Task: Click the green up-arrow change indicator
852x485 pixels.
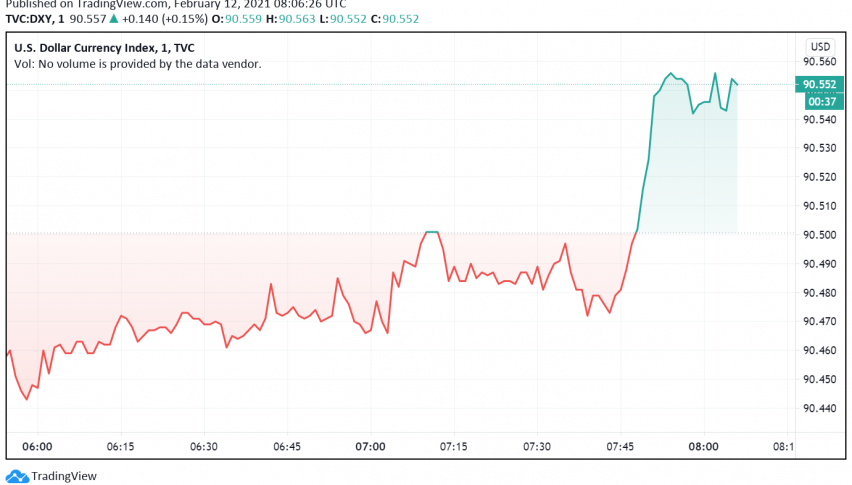Action: [x=114, y=18]
